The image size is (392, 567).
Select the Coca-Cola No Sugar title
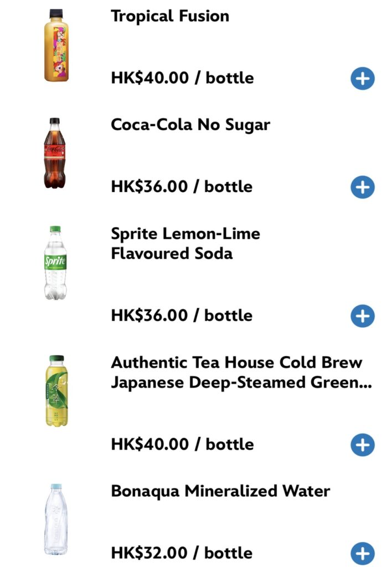tap(190, 125)
